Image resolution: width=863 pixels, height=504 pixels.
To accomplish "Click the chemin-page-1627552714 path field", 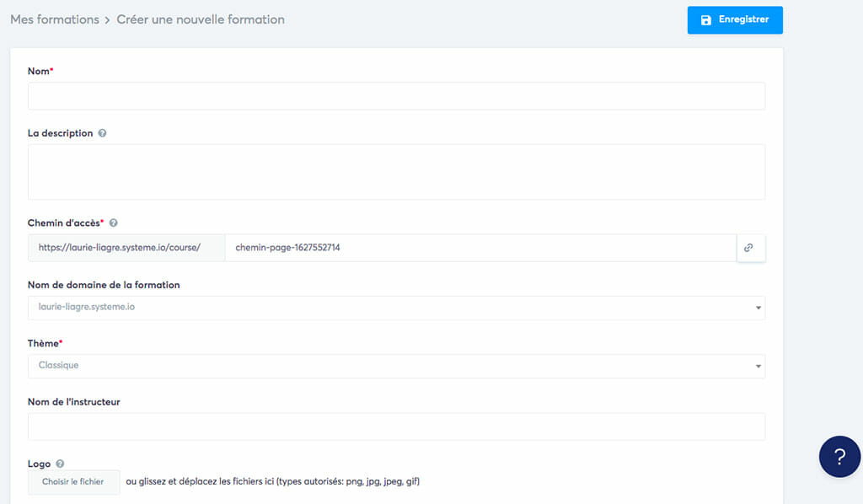I will (x=480, y=248).
